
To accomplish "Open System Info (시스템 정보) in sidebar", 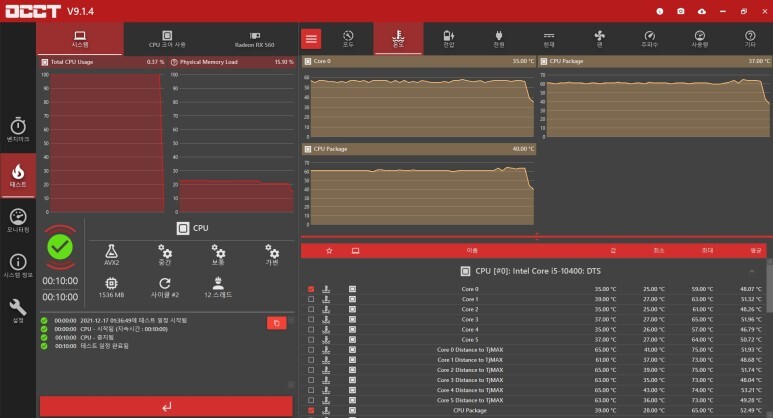I will click(18, 265).
